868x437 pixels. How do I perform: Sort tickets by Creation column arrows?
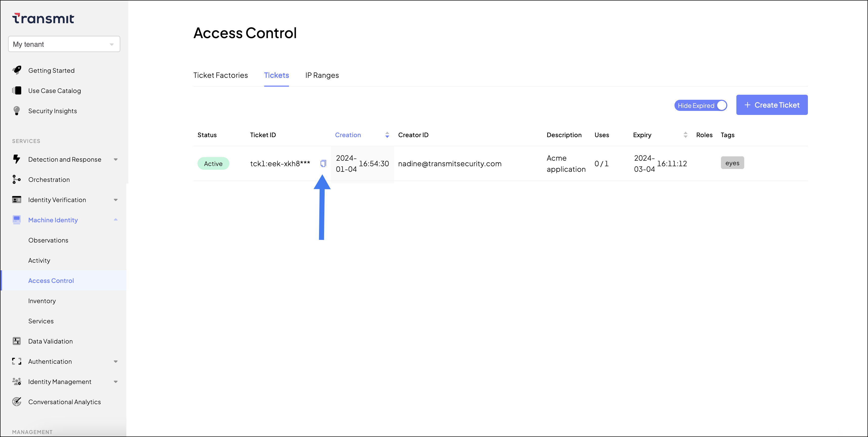click(x=387, y=135)
